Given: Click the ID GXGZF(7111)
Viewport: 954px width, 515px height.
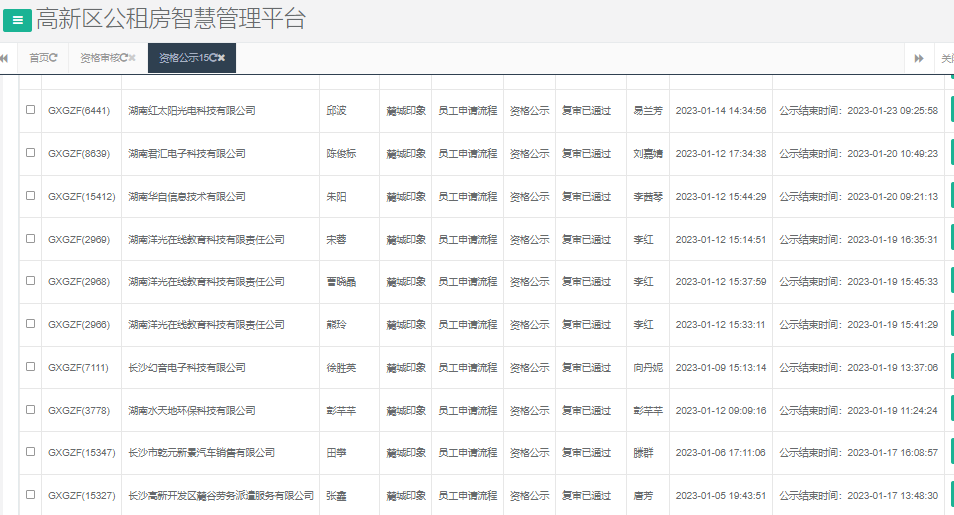Looking at the screenshot, I should tap(78, 368).
